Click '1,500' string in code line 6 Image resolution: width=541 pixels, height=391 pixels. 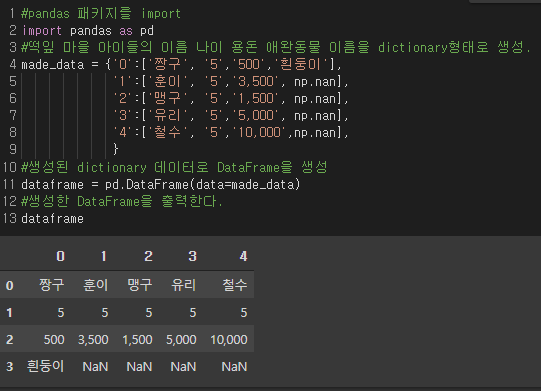point(256,99)
